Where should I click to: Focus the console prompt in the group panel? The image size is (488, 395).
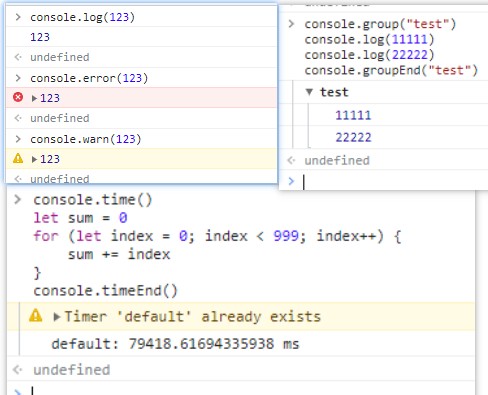(x=383, y=181)
